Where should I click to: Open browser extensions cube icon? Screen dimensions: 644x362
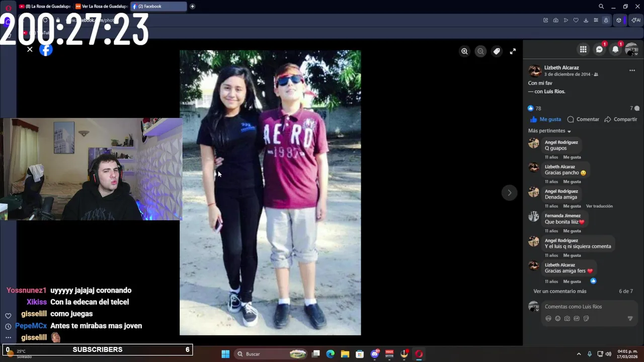click(619, 20)
